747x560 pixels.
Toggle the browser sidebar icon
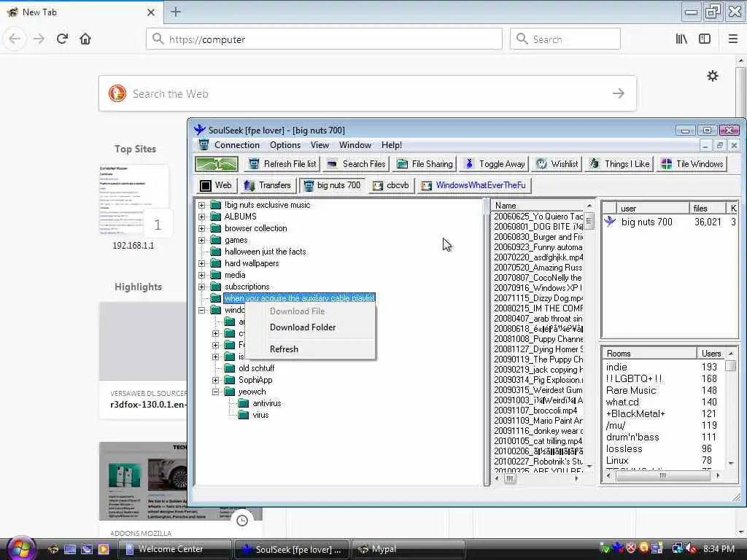click(x=705, y=39)
